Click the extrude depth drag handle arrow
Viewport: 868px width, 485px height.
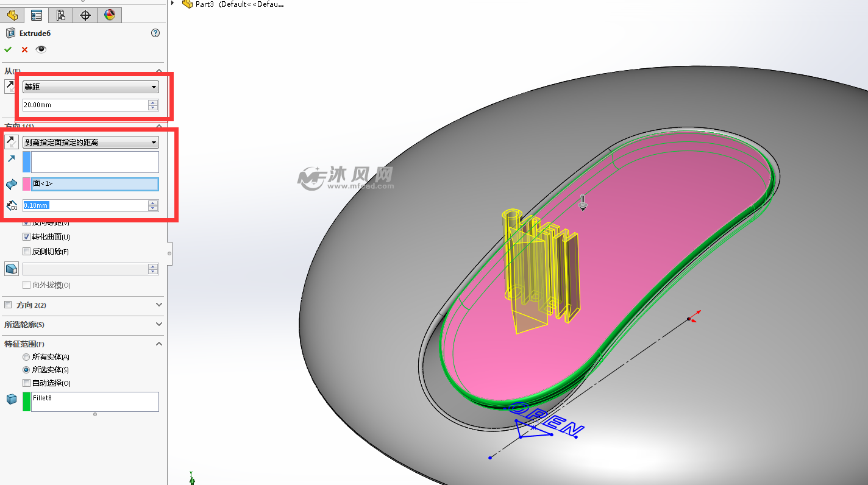click(x=582, y=203)
